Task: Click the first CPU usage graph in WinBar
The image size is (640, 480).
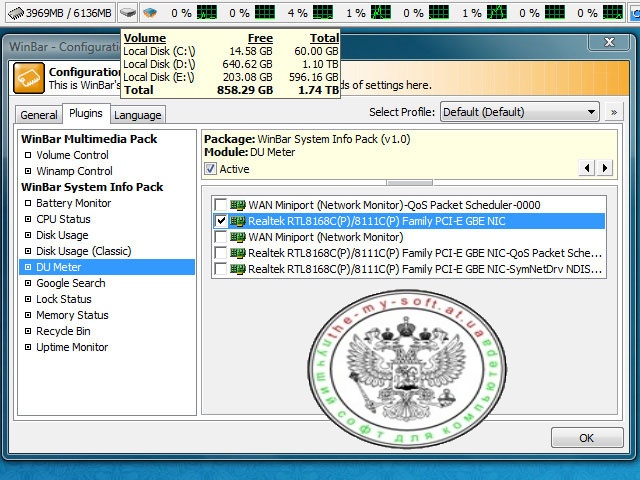Action: click(207, 13)
